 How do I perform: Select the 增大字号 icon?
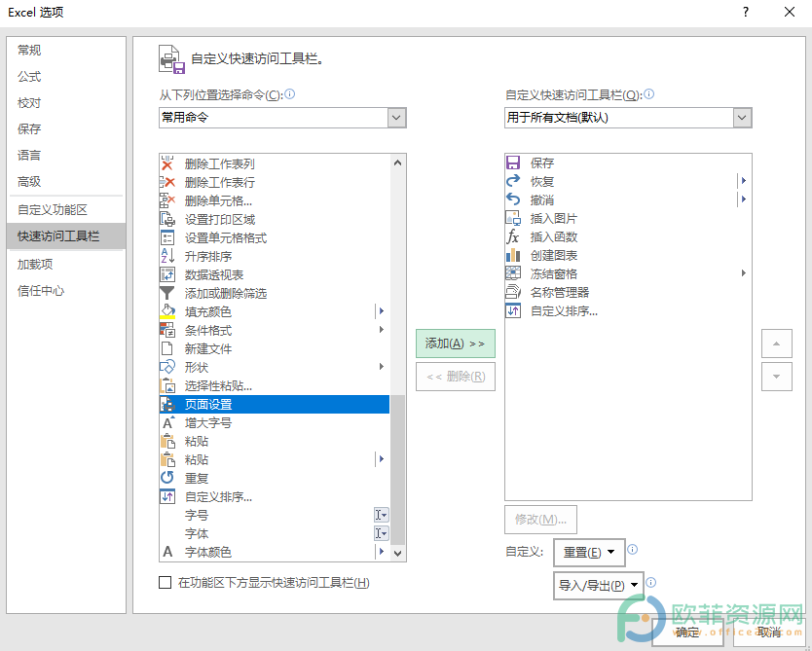click(167, 422)
